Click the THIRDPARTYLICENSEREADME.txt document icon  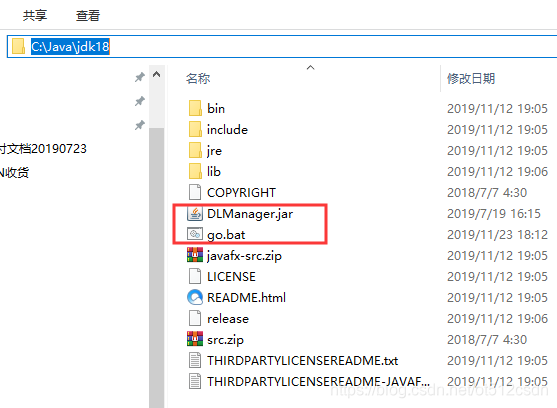pos(195,360)
